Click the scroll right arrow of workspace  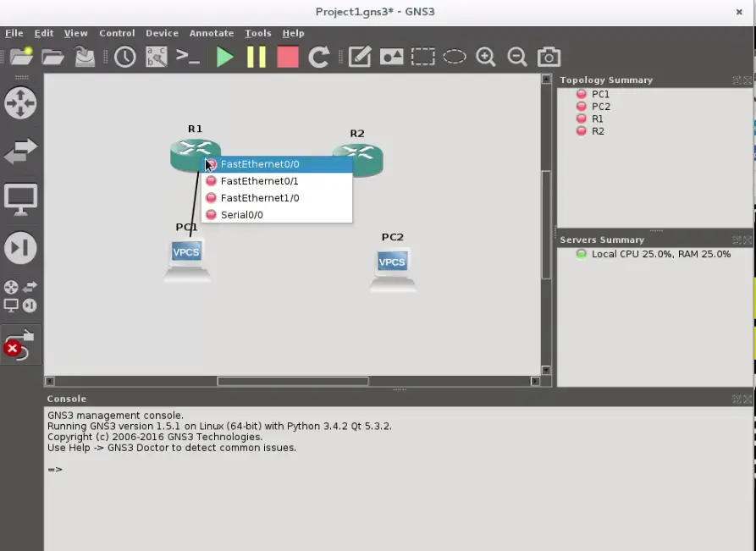coord(535,382)
